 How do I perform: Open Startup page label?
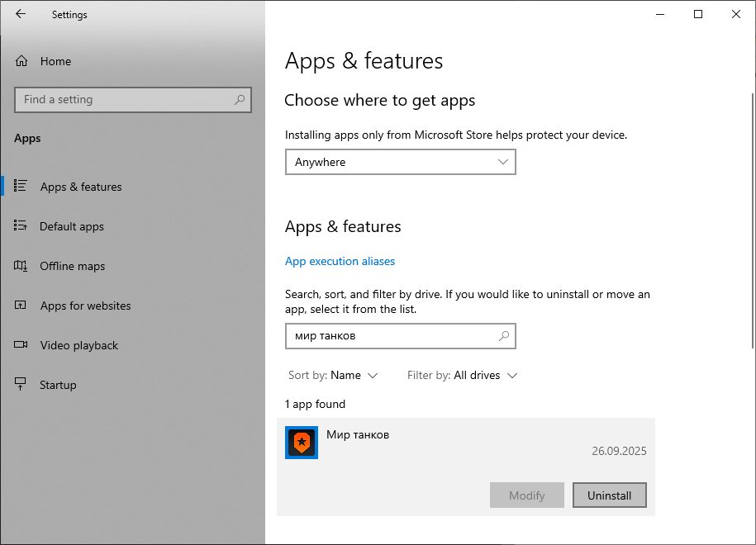[58, 385]
